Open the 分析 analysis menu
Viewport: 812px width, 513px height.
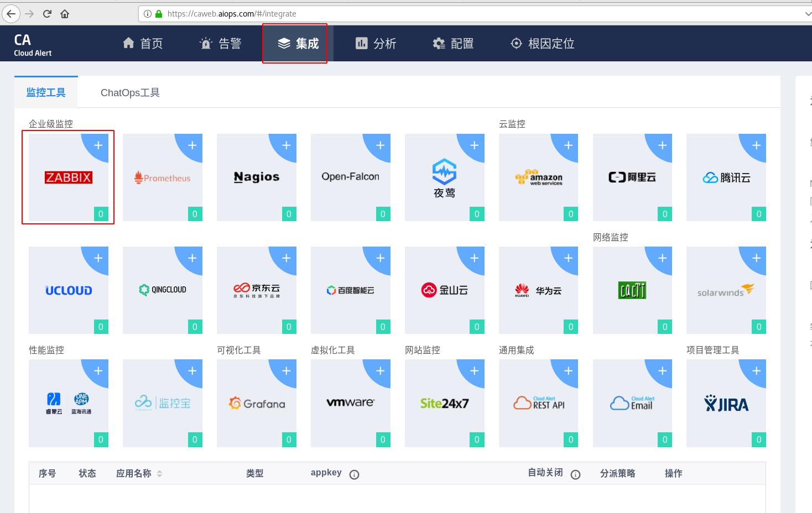coord(376,44)
